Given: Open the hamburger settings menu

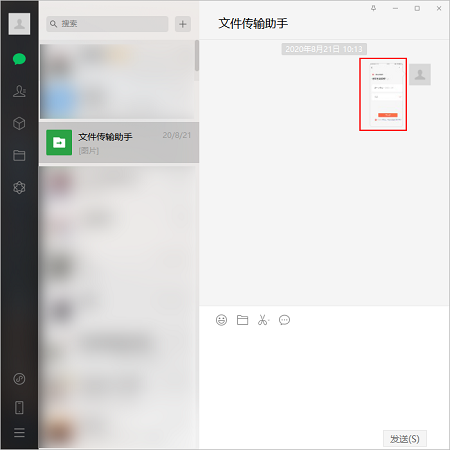Looking at the screenshot, I should pyautogui.click(x=19, y=432).
